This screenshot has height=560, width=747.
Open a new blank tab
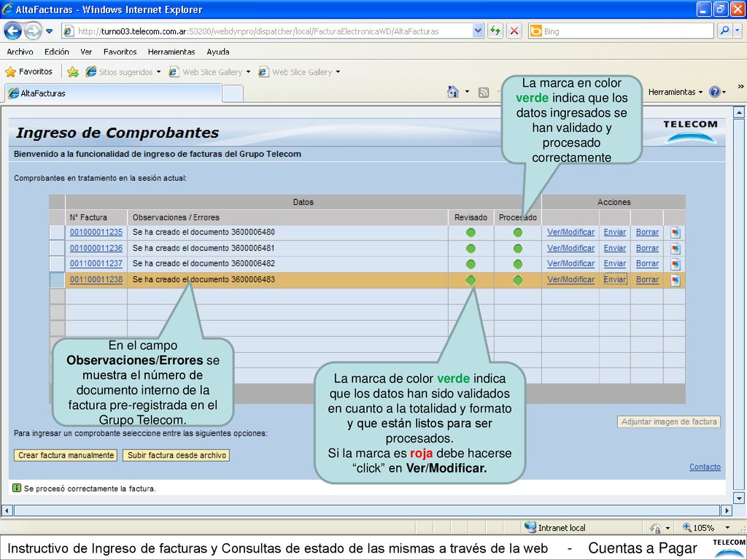click(233, 94)
